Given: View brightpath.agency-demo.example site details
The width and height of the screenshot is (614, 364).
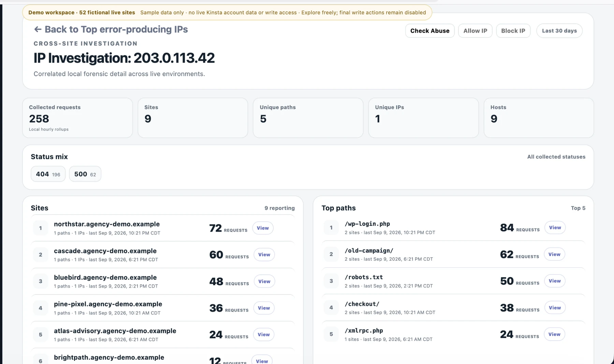Looking at the screenshot, I should click(262, 360).
